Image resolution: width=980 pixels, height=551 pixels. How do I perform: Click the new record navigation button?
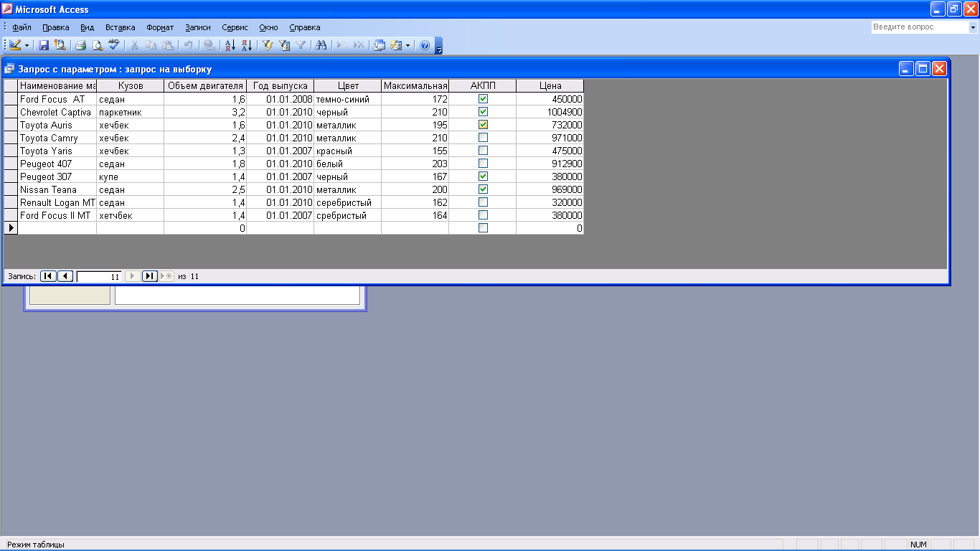(x=166, y=276)
